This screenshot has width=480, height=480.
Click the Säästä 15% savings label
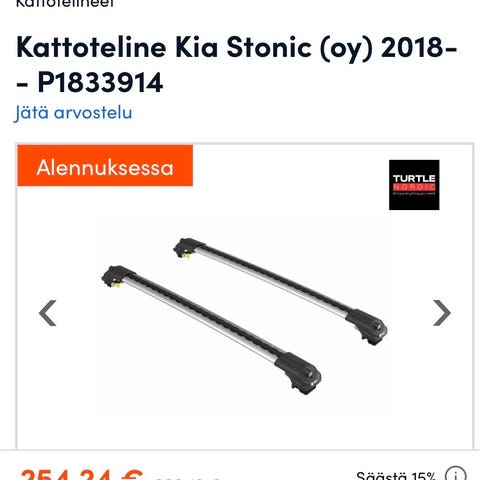tap(396, 475)
